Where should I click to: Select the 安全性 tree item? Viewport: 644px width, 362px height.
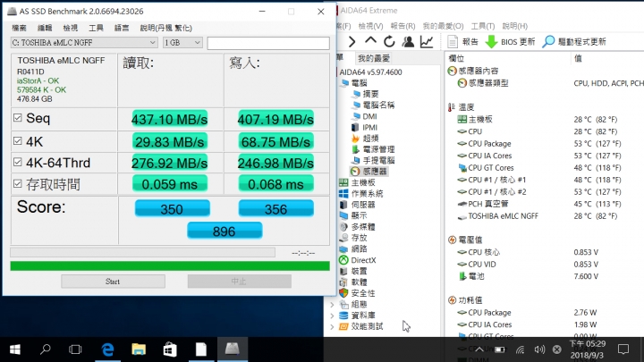click(357, 293)
